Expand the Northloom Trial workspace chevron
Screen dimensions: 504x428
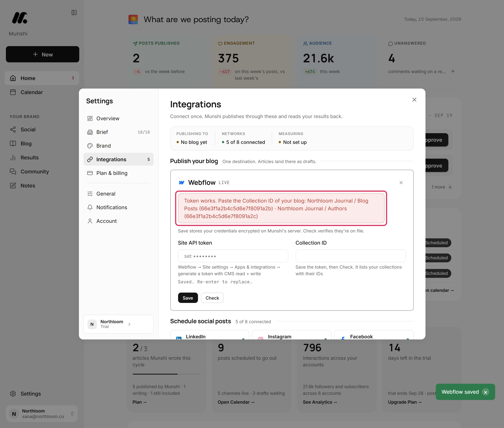point(129,324)
